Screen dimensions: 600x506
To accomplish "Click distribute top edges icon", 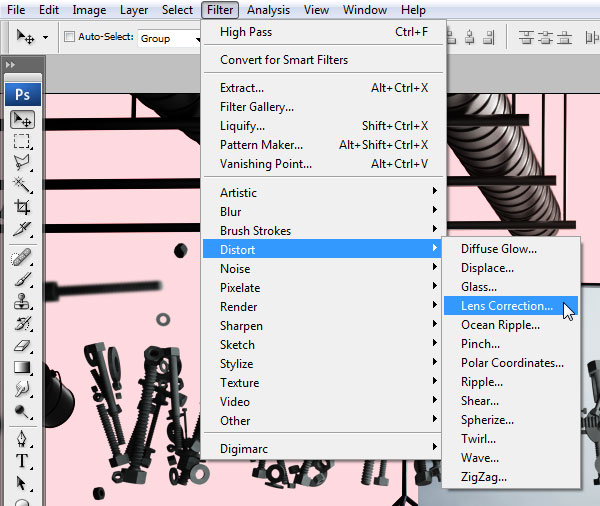I will pos(526,38).
